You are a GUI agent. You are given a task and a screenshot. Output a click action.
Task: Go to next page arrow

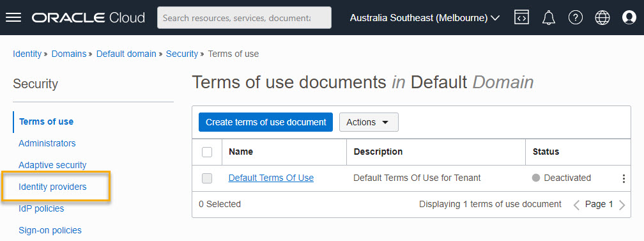[622, 205]
